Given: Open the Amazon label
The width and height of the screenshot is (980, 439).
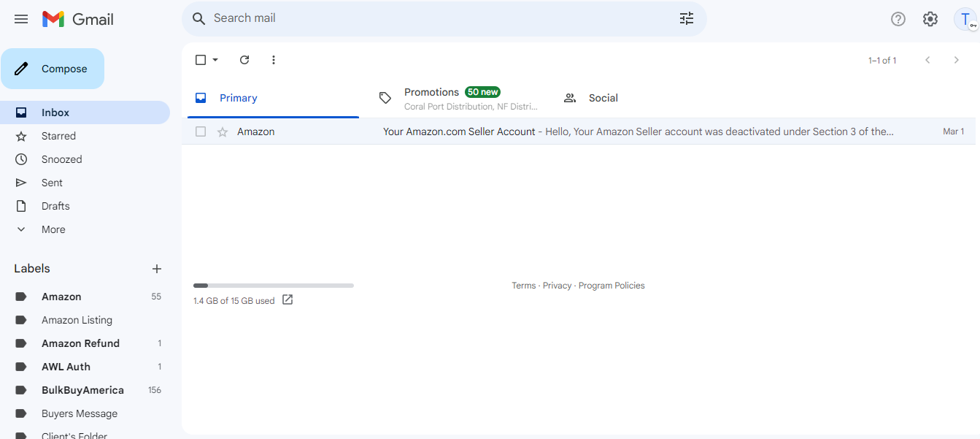Looking at the screenshot, I should (x=85, y=297).
